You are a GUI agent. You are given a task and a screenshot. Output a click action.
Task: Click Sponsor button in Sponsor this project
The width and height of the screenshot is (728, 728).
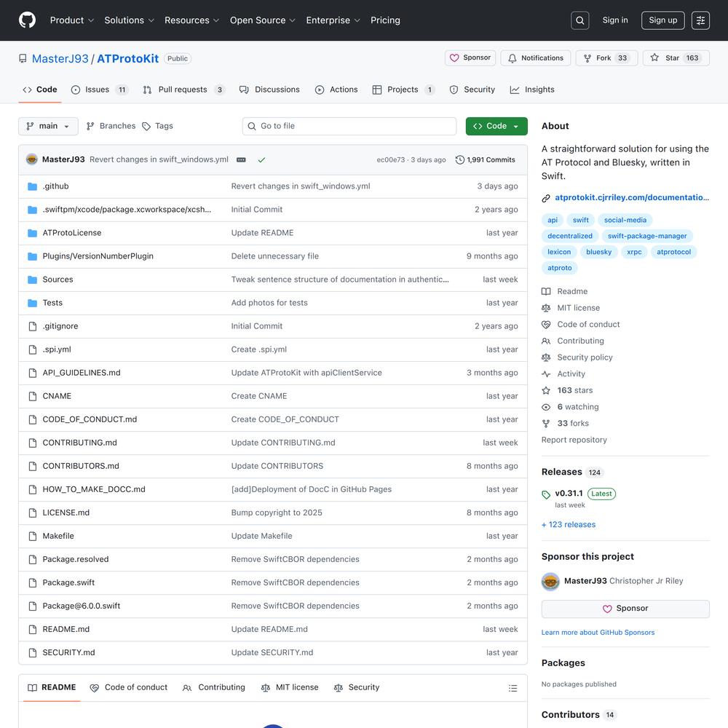tap(625, 609)
